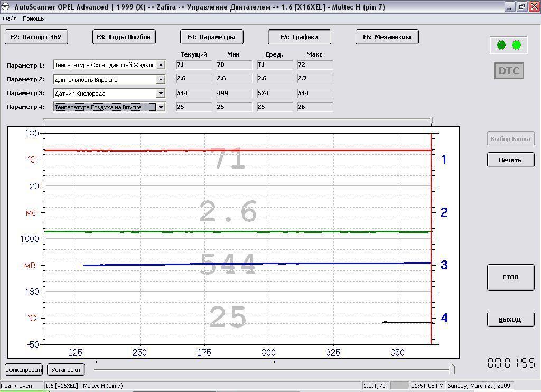Screen dimensions: 541x392
Task: Click graph channel number 4 label
Action: tap(444, 318)
